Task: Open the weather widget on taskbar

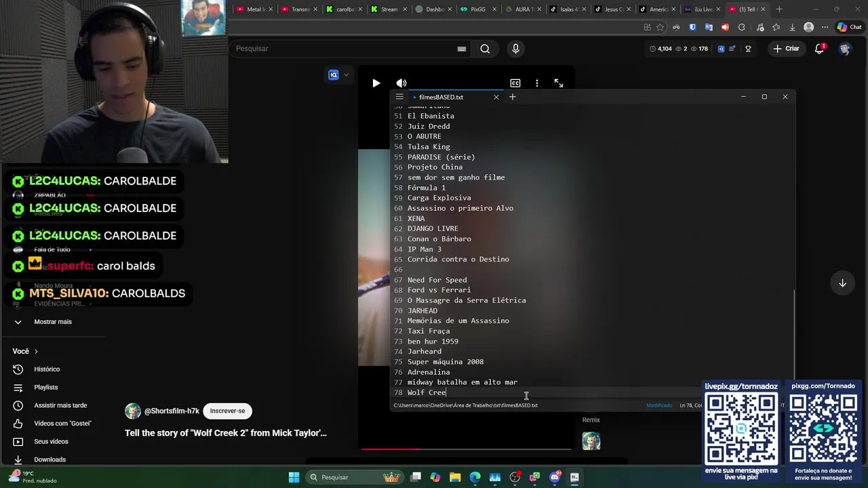Action: (x=31, y=477)
